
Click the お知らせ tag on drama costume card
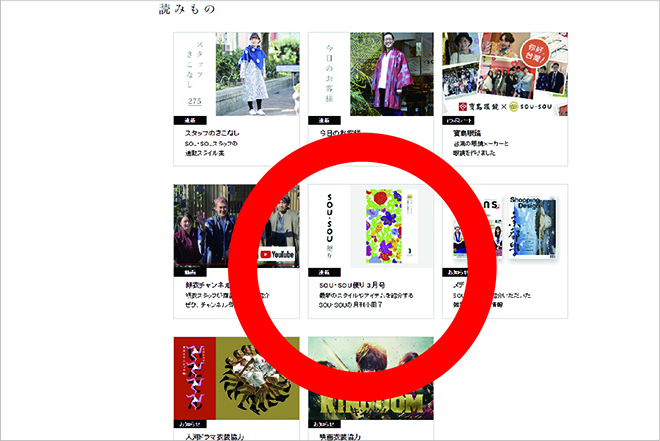pos(190,424)
